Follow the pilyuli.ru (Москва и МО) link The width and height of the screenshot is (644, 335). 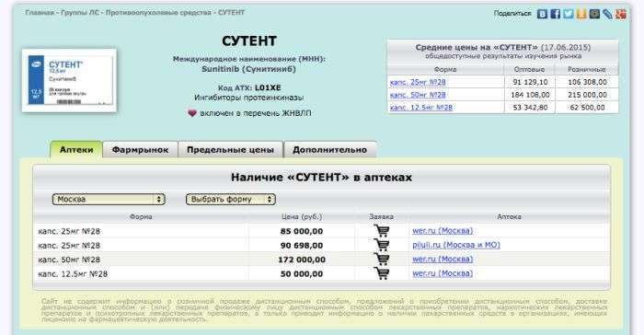point(456,245)
